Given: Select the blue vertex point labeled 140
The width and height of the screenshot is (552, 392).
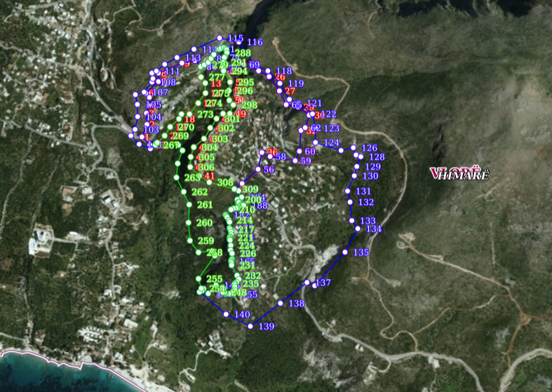Looking at the screenshot, I should click(226, 314).
